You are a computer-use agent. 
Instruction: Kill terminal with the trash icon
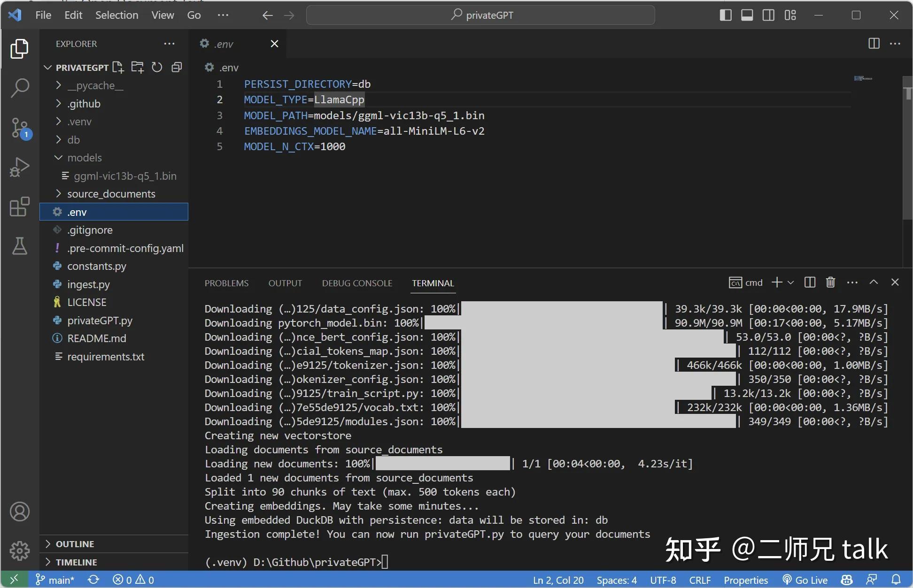(x=830, y=282)
